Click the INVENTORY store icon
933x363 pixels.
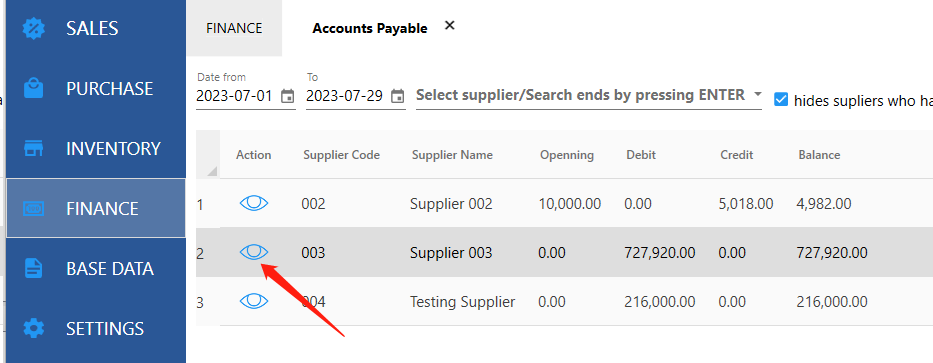(x=34, y=148)
